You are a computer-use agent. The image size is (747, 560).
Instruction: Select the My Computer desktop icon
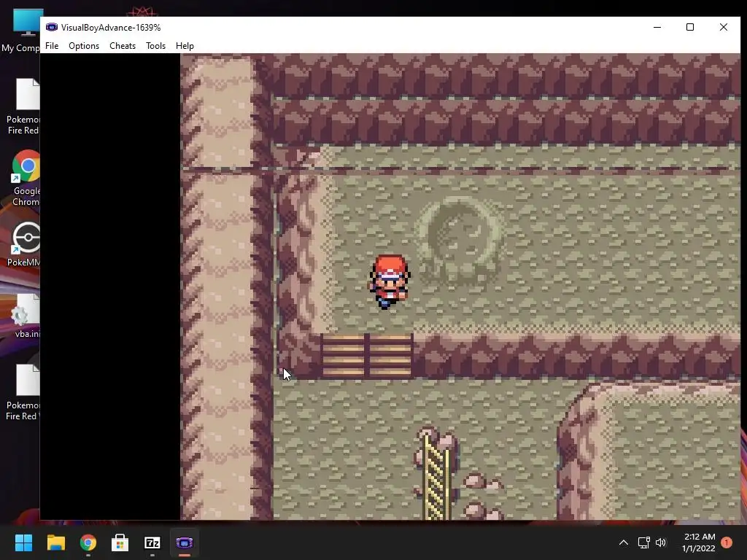coord(21,31)
